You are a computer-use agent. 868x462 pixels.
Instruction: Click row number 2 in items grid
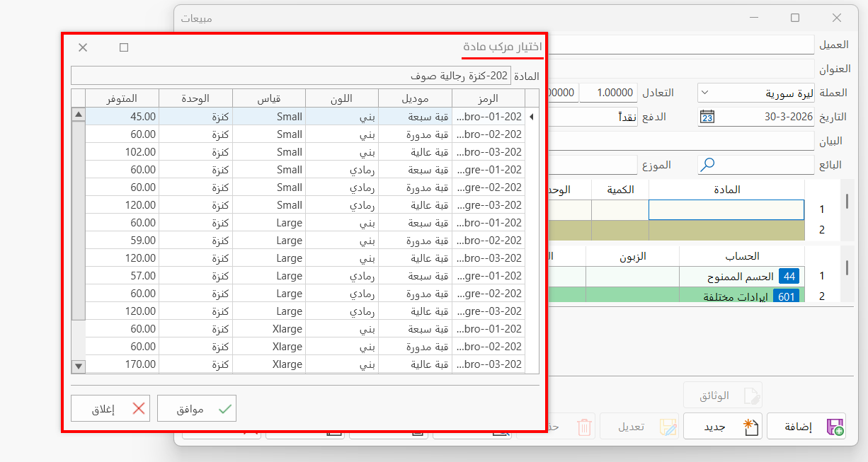point(822,229)
